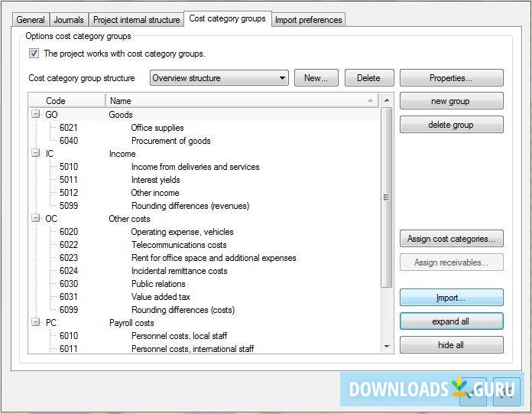Sort the list by Name column header
Image resolution: width=532 pixels, height=414 pixels.
[242, 101]
